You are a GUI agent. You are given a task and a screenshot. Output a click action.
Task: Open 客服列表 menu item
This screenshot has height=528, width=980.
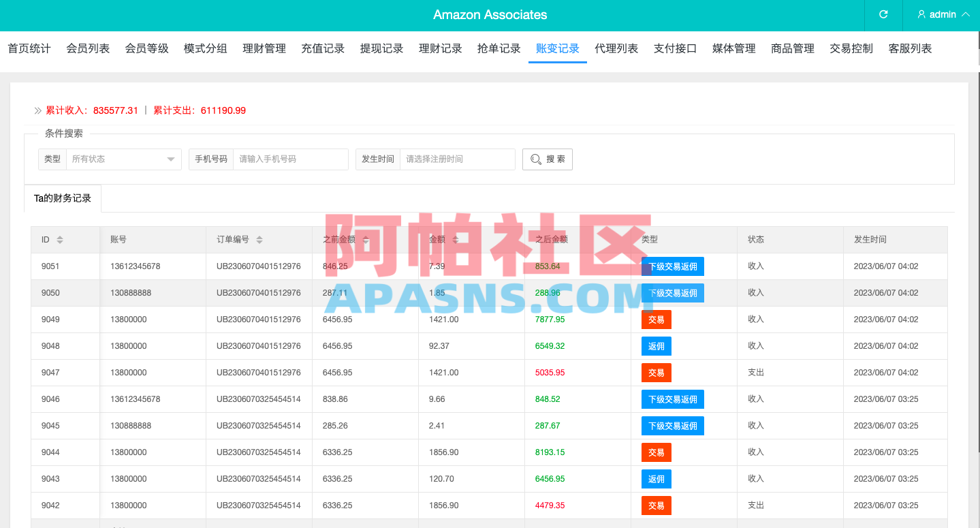coord(911,48)
